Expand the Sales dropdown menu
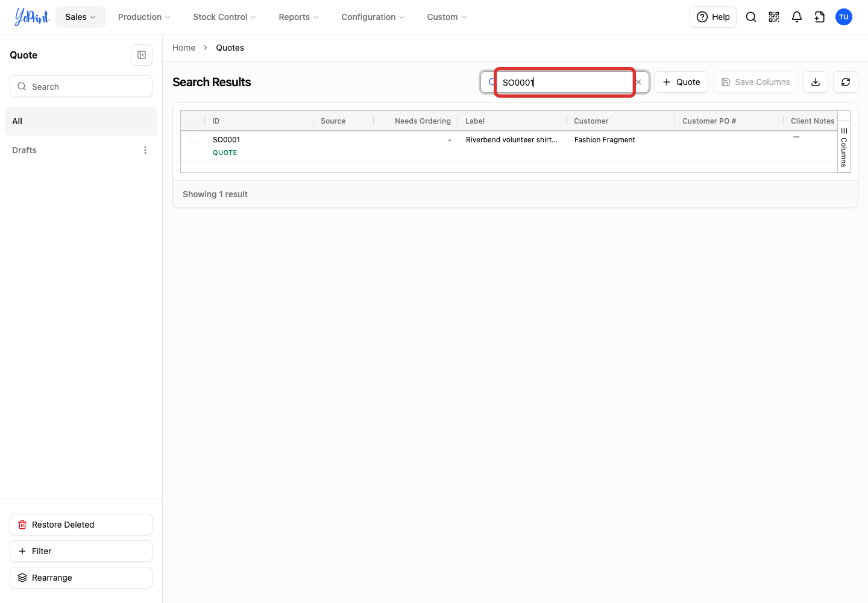 click(x=81, y=17)
